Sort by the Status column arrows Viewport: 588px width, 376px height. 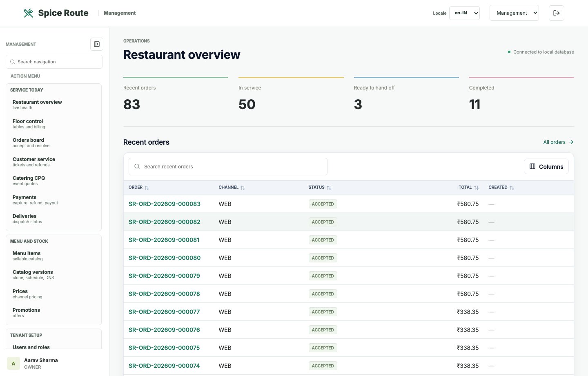tap(329, 188)
